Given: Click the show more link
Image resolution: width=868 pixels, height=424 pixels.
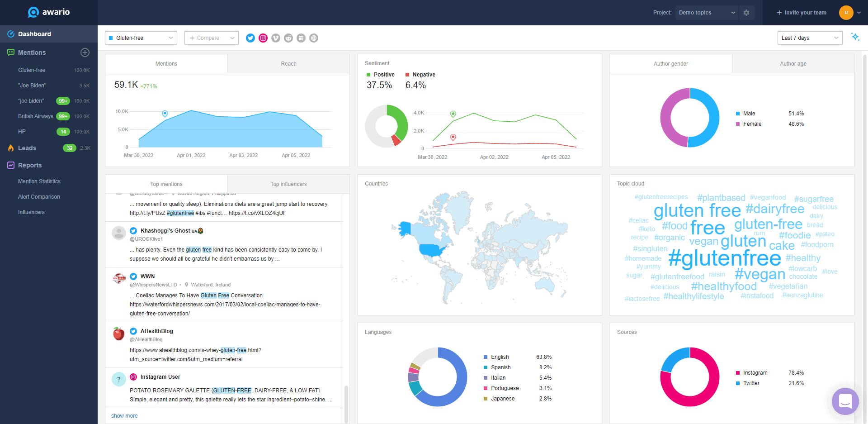Looking at the screenshot, I should point(124,416).
